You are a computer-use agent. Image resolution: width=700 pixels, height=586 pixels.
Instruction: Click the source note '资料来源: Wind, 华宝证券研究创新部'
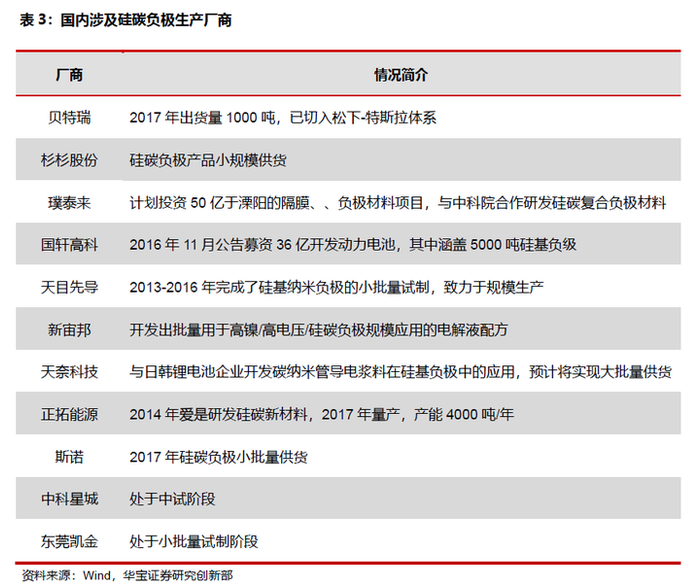click(x=127, y=575)
